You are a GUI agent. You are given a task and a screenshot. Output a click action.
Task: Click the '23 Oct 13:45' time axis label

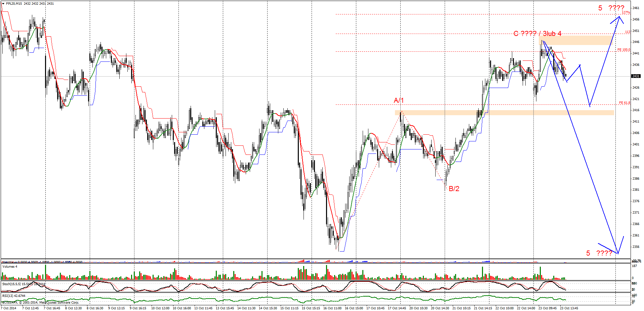point(569,308)
